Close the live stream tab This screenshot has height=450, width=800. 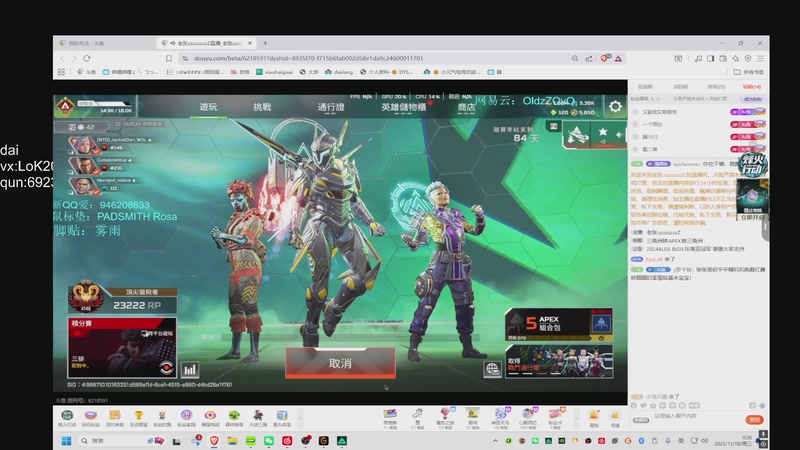pyautogui.click(x=250, y=43)
